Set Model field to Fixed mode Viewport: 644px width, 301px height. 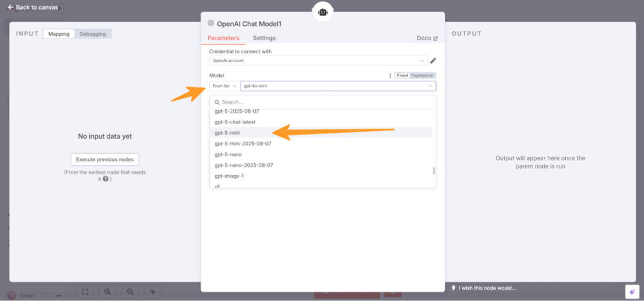click(402, 76)
